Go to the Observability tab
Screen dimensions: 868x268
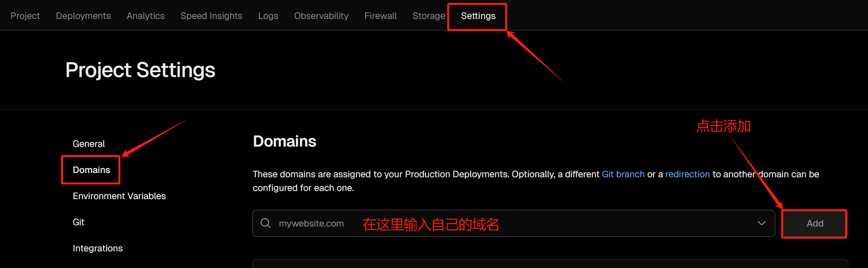click(321, 16)
